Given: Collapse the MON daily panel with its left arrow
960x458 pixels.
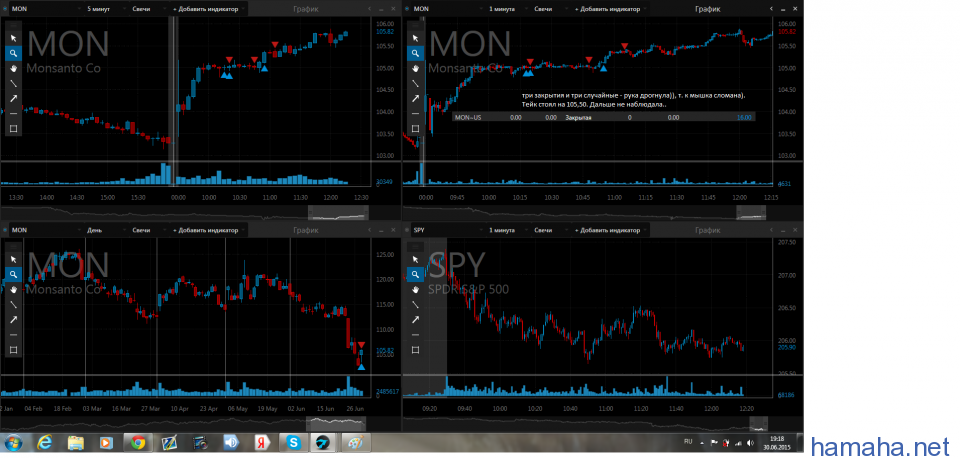Looking at the screenshot, I should [369, 230].
